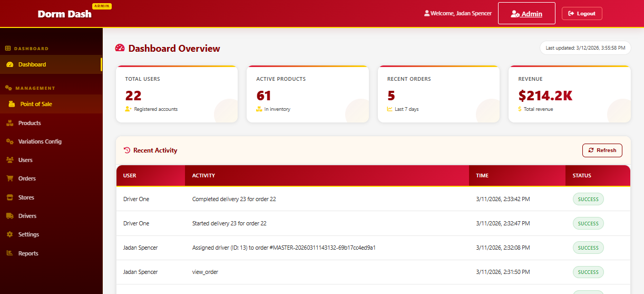Click 'Completed delivery 23 for order 22'
Viewport: 644px width, 294px height.
(x=234, y=199)
